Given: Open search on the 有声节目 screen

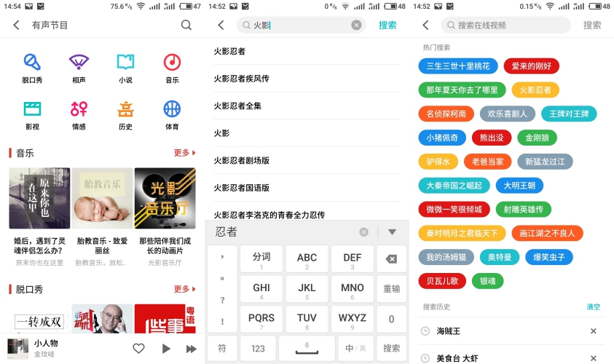Looking at the screenshot, I should point(186,25).
